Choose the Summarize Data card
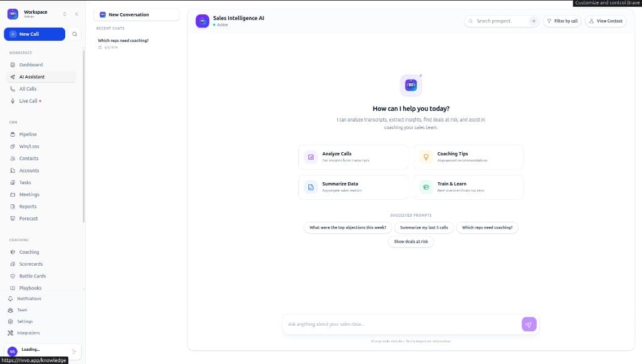 tap(354, 187)
